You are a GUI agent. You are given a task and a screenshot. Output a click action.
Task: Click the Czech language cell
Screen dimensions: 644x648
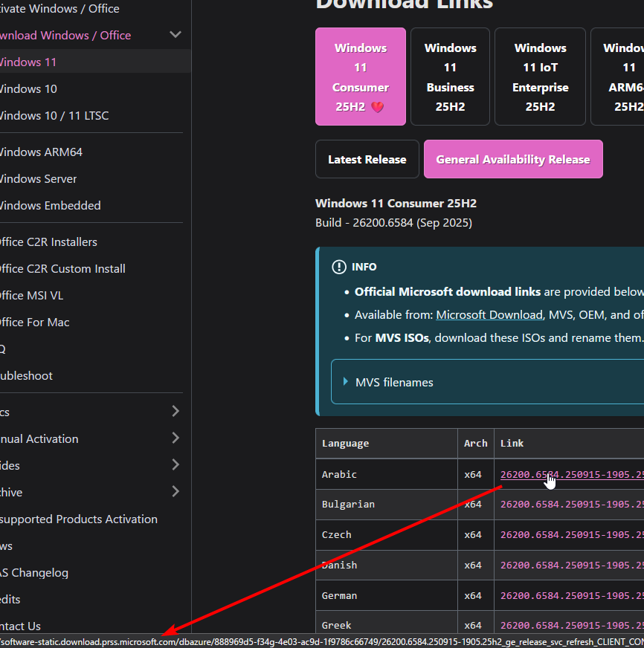tap(386, 535)
